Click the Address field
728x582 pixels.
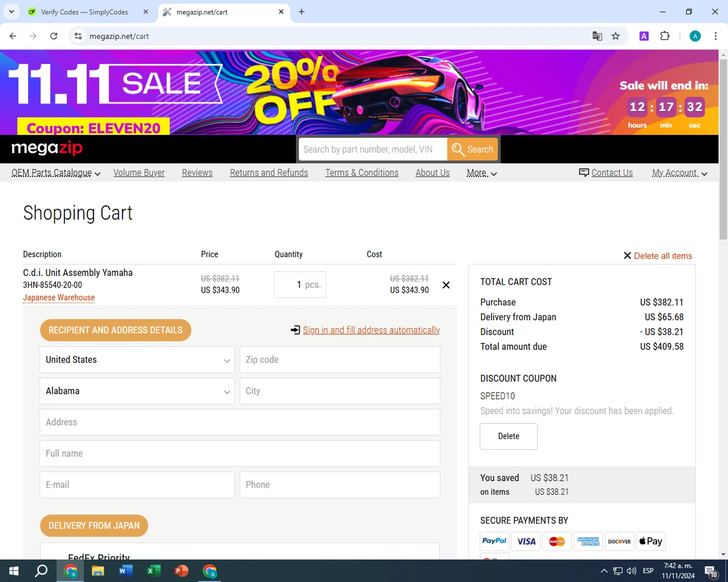coord(240,422)
